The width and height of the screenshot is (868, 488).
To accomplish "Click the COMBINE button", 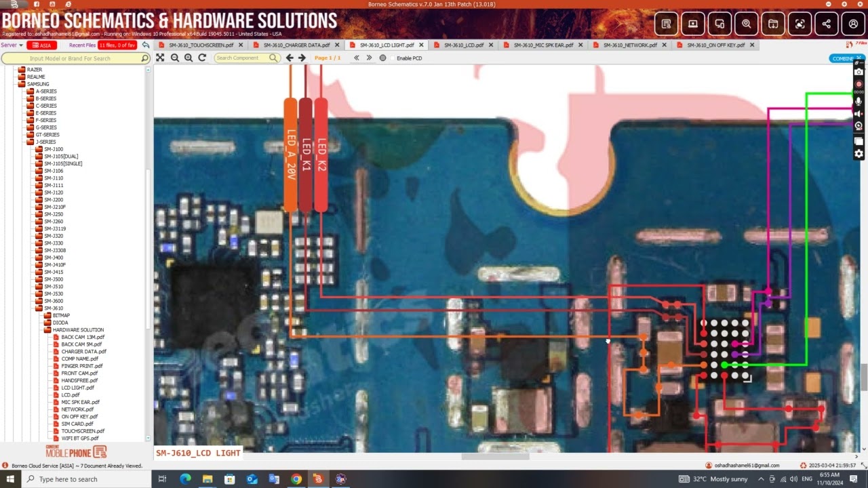I will (x=845, y=58).
